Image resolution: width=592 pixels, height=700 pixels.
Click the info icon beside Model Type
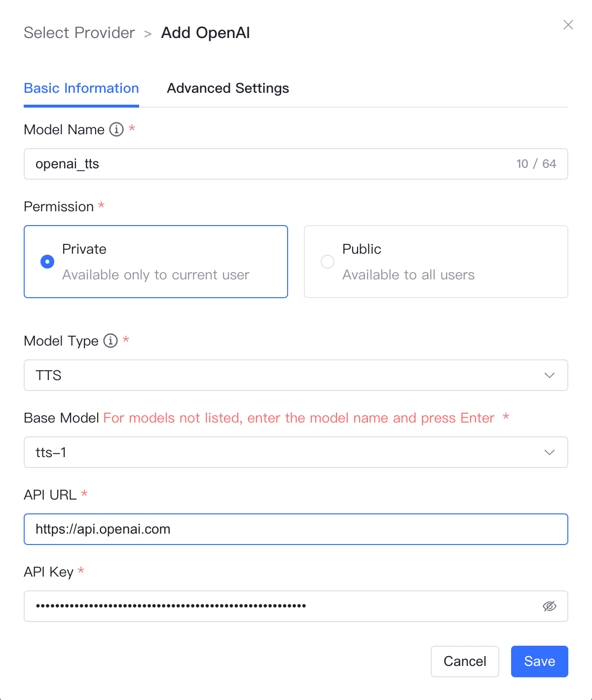[x=111, y=341]
